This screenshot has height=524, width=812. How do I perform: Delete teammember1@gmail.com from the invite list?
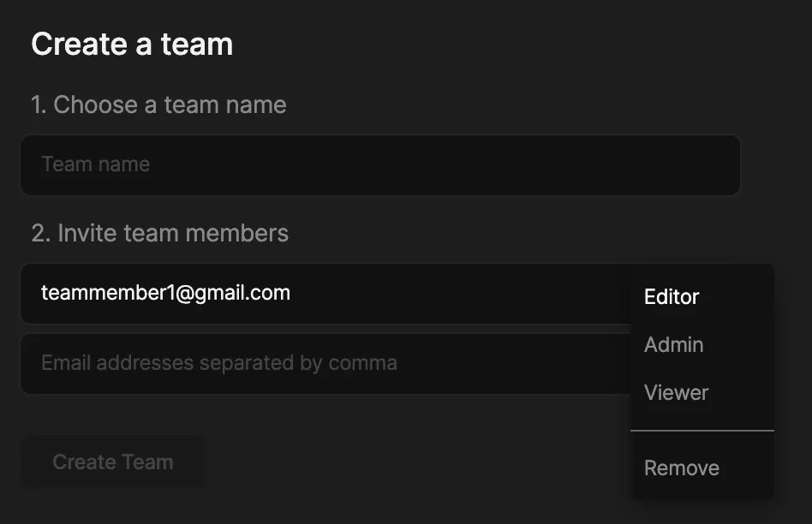click(x=681, y=468)
